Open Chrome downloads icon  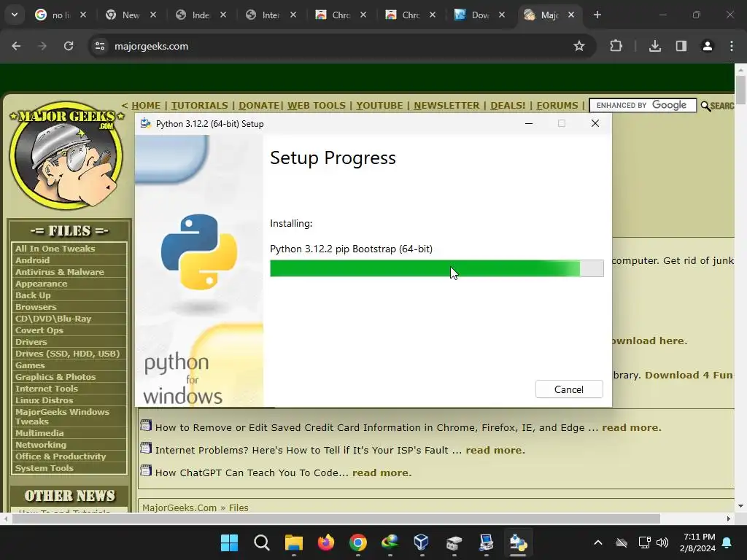coord(655,46)
